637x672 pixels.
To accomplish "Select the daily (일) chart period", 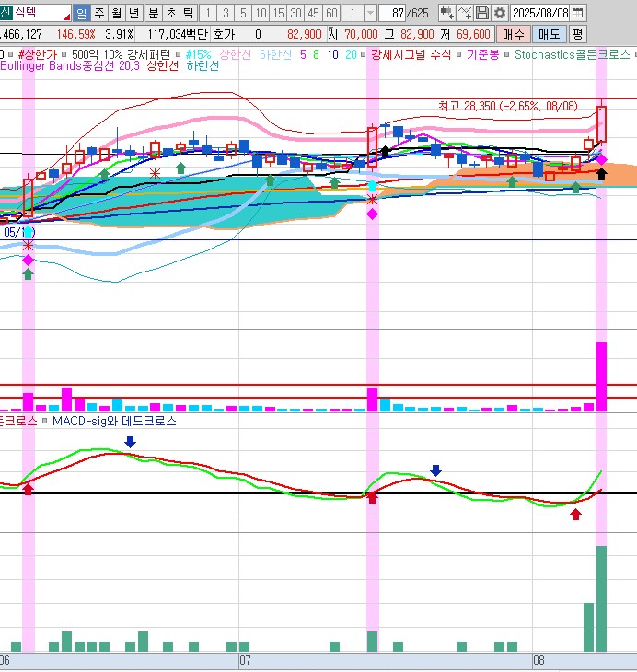I will coord(81,13).
